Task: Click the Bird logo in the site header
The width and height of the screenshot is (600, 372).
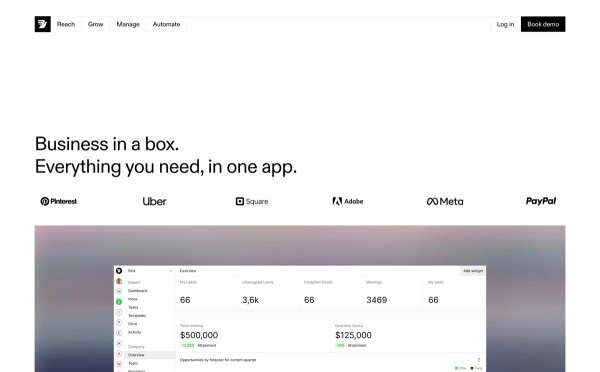Action: click(x=42, y=24)
